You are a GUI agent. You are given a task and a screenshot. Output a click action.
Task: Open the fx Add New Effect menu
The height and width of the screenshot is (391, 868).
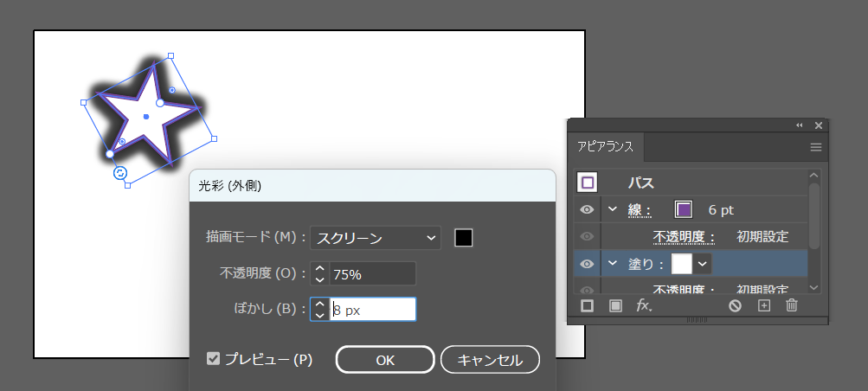(x=644, y=305)
